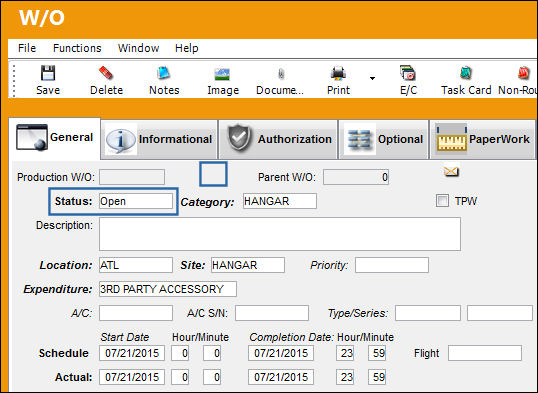Open the Help menu
This screenshot has height=393, width=538.
186,48
